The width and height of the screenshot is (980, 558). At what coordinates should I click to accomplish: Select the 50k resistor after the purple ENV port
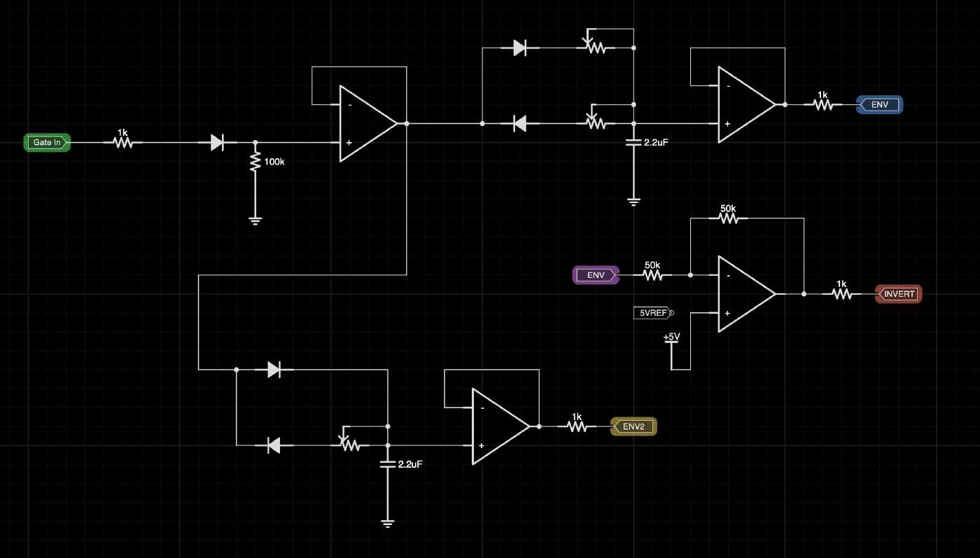click(652, 275)
